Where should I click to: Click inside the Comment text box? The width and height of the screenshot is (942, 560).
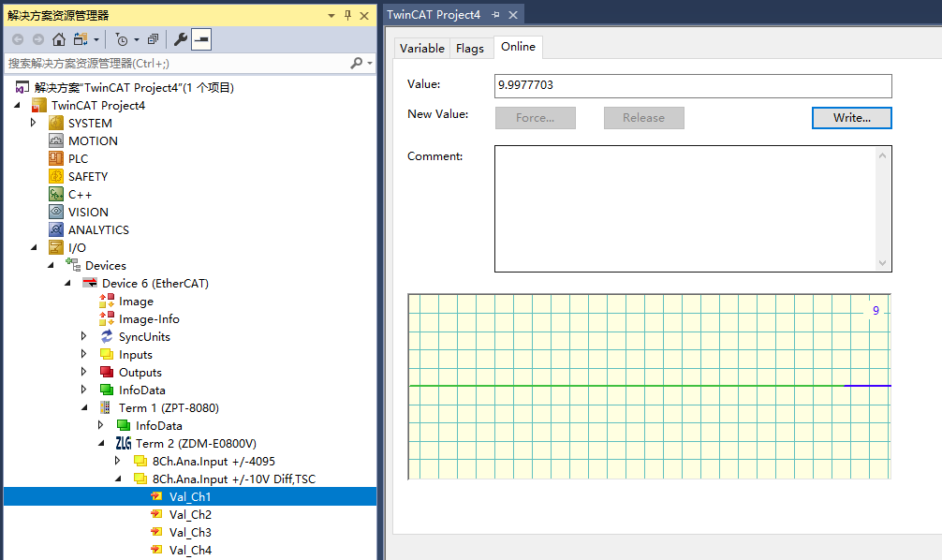(x=684, y=208)
